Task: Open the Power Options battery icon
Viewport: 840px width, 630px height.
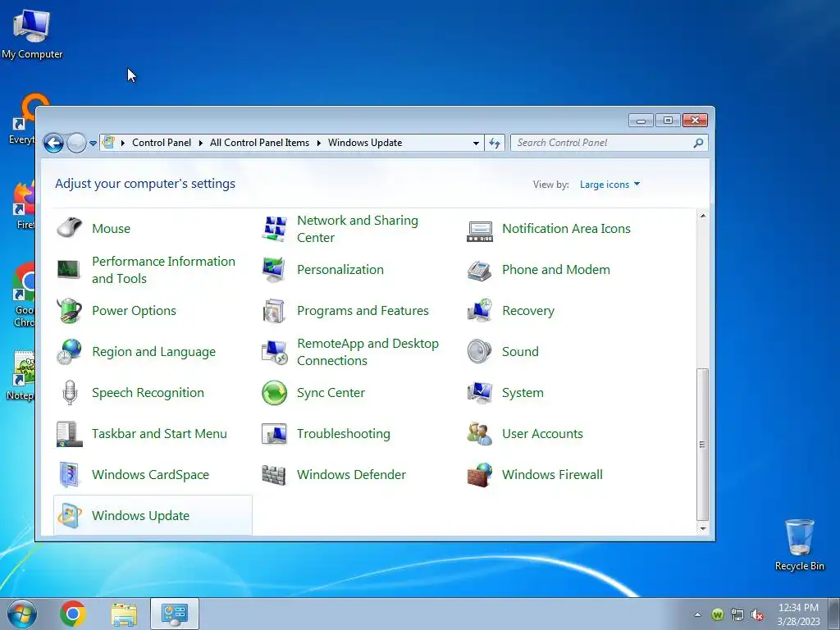Action: 70,311
